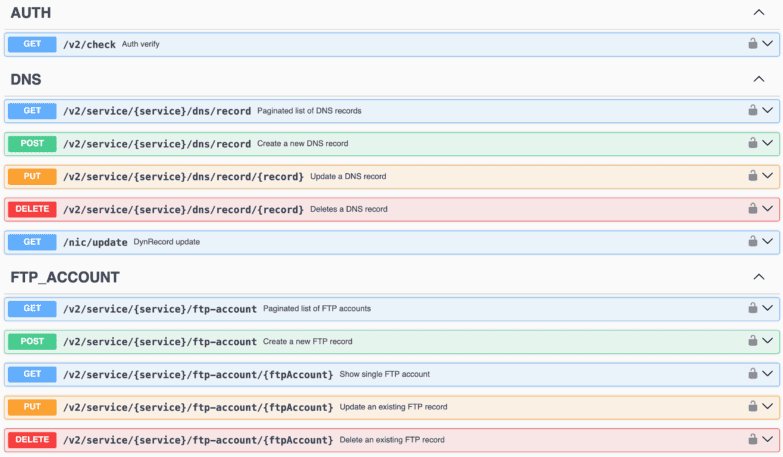The image size is (783, 457).
Task: Click lock icon on DELETE ftp-account row
Action: (753, 439)
